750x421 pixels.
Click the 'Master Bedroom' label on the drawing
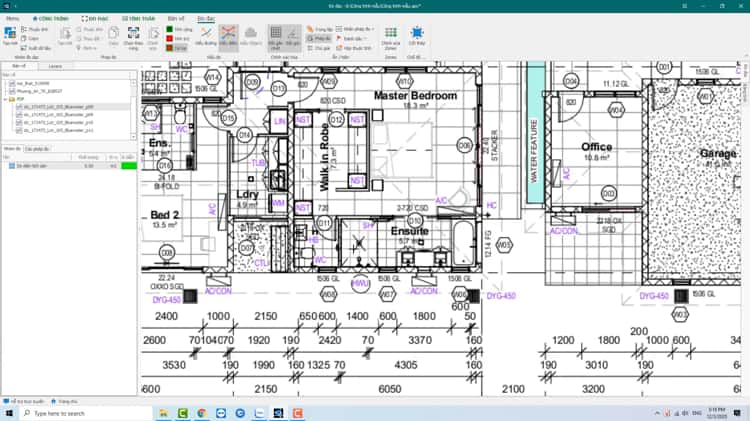(415, 96)
